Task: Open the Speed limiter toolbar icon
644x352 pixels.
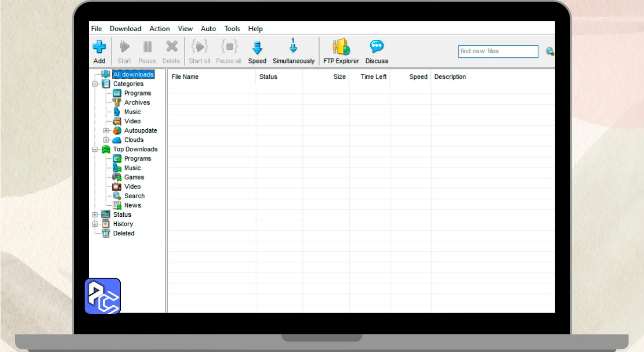Action: coord(257,47)
